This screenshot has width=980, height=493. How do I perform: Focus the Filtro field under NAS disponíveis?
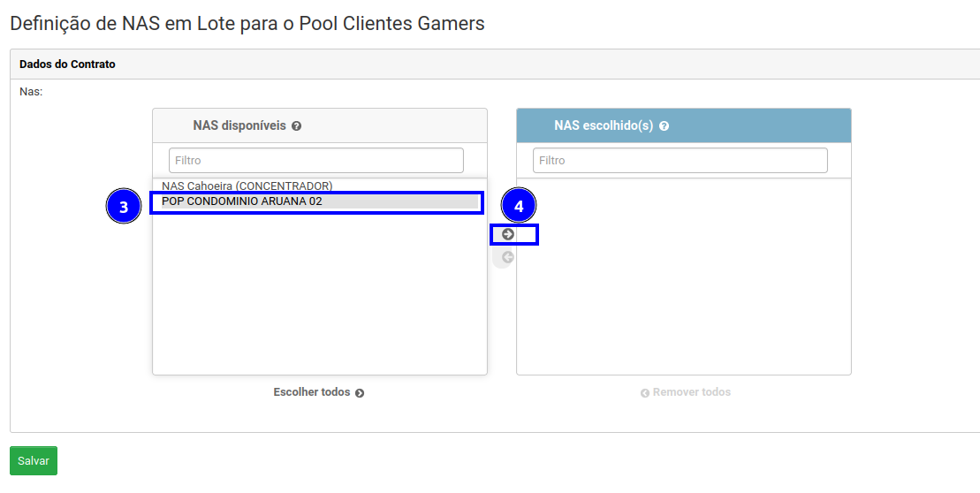pos(315,161)
